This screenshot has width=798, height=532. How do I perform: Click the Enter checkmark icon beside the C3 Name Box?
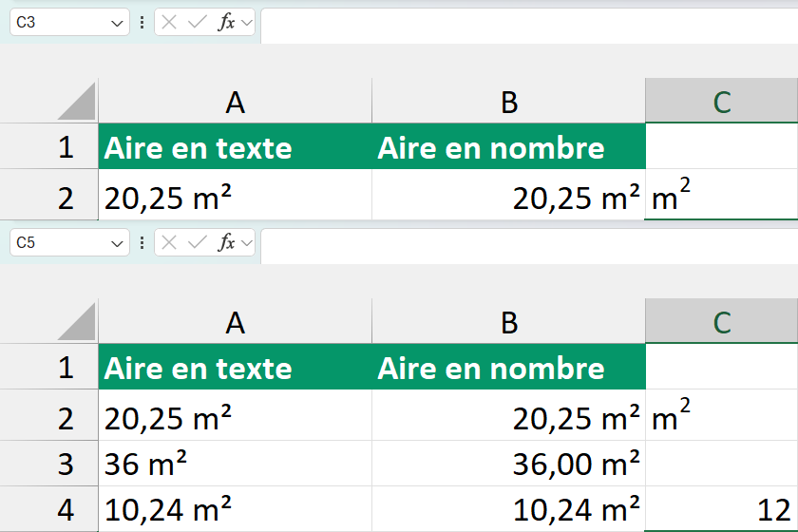tap(197, 23)
